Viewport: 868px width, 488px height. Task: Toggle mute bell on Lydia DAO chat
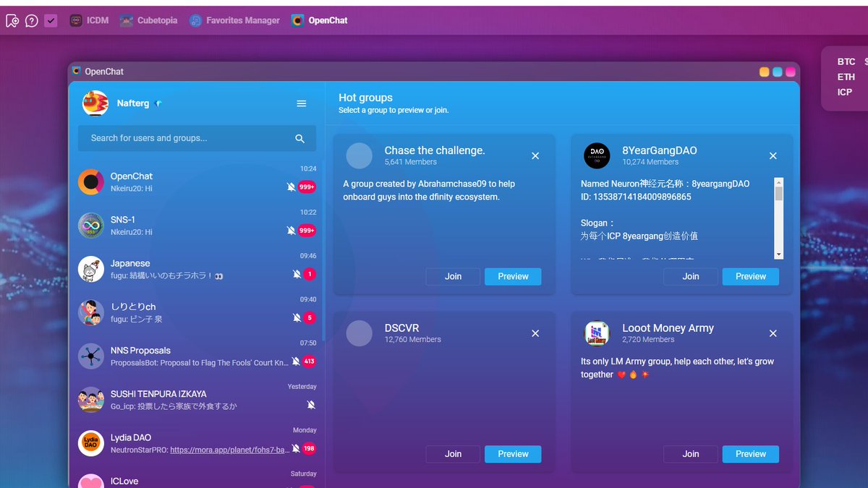[296, 448]
